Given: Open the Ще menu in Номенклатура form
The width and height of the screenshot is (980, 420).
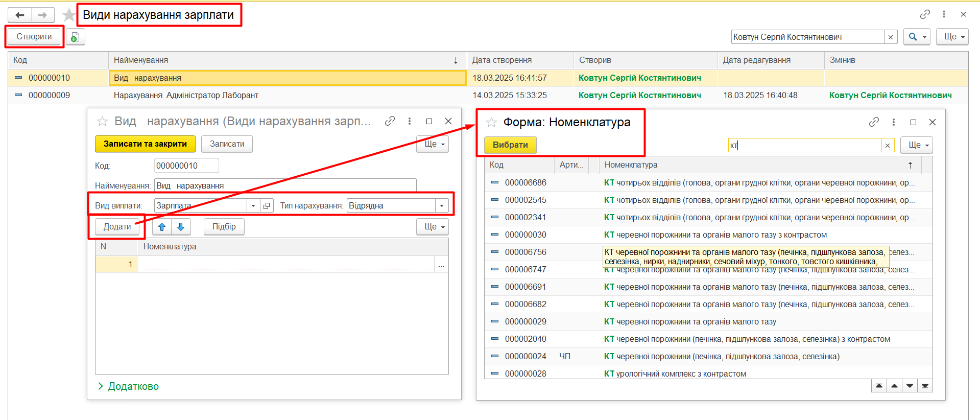Looking at the screenshot, I should coord(916,145).
